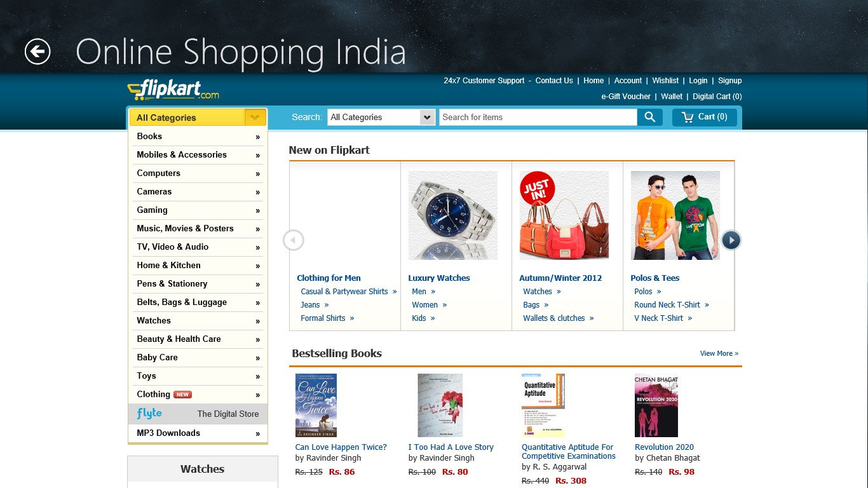Open Clothing for Men heading link

pos(329,278)
